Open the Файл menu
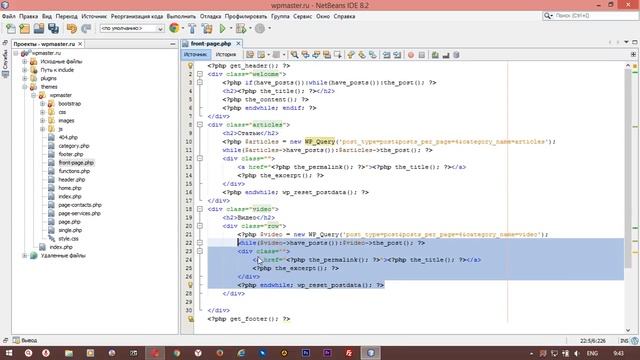The image size is (640, 360). pos(9,16)
